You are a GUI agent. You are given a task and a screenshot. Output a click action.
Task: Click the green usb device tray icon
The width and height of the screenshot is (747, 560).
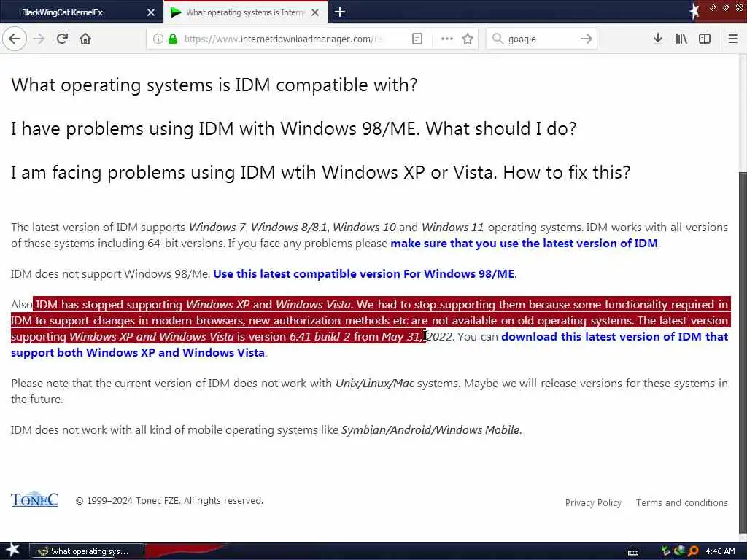(666, 551)
